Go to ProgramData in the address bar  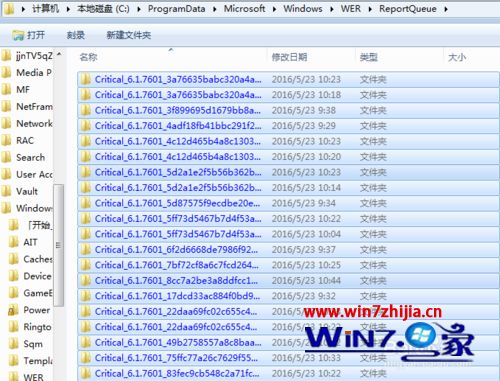(x=176, y=9)
